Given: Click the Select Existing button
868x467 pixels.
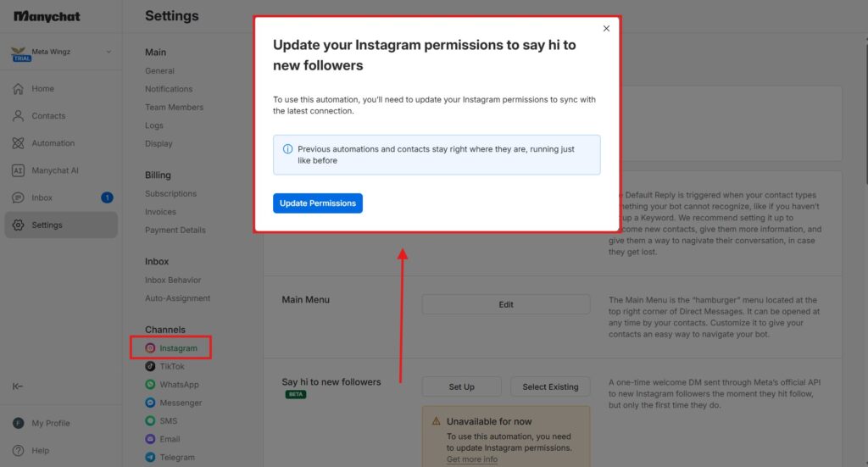Looking at the screenshot, I should pyautogui.click(x=550, y=386).
